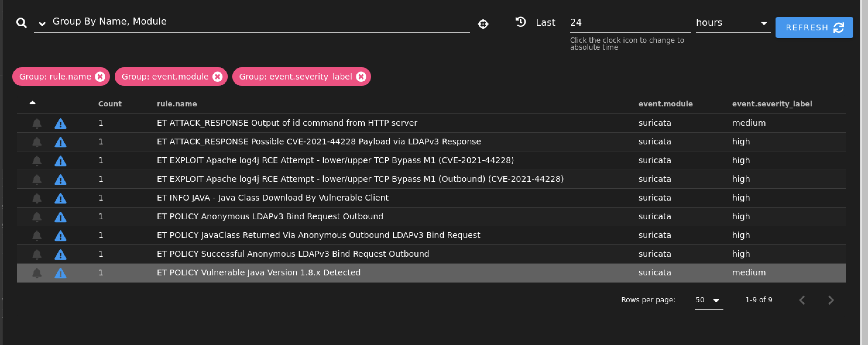The image size is (868, 345).
Task: Remove the Group: rule.name filter chip
Action: pos(100,77)
